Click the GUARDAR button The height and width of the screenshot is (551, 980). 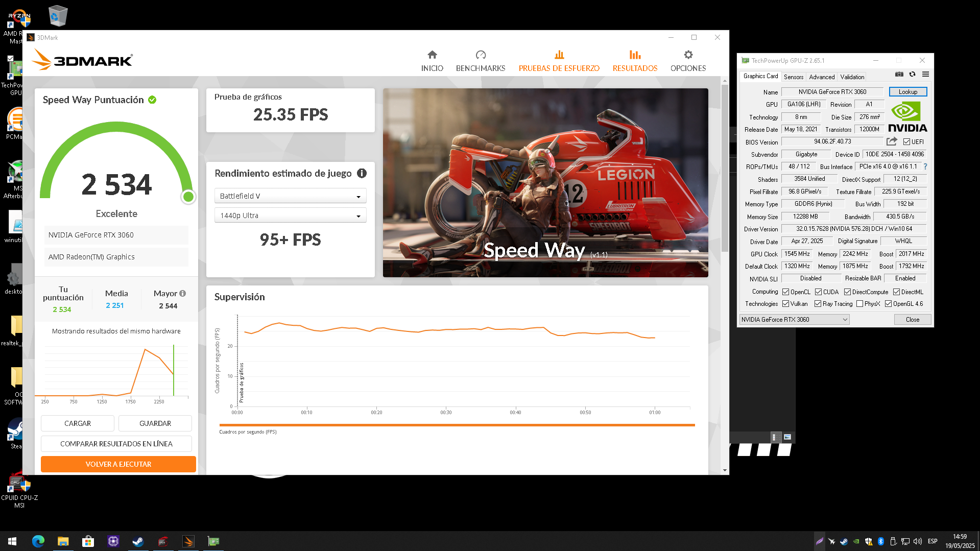point(155,423)
